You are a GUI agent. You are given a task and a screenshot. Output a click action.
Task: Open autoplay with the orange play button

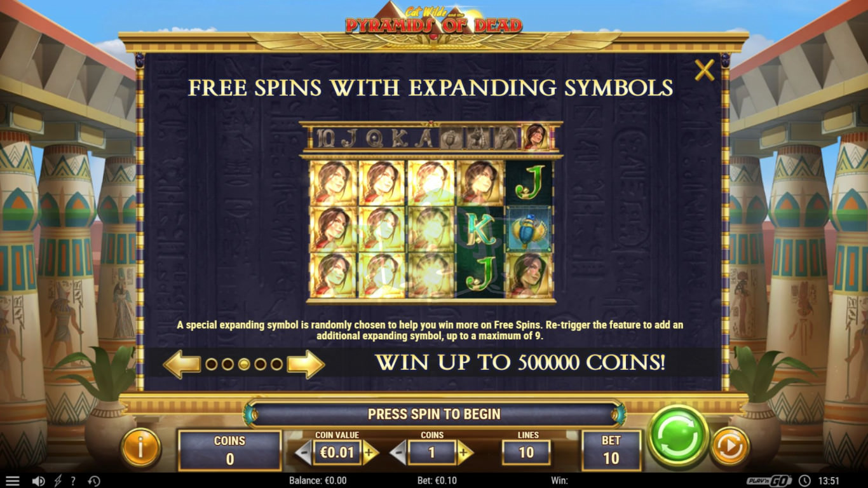[x=729, y=447]
